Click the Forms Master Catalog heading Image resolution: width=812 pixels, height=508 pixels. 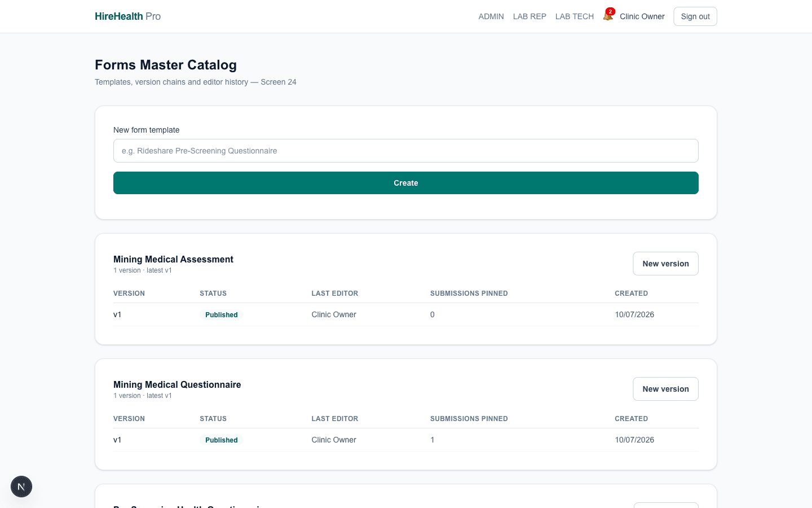pos(166,65)
